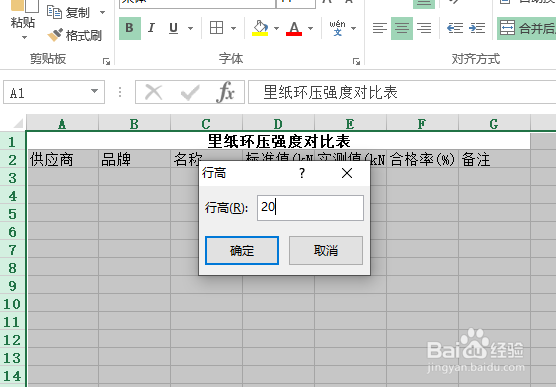The width and height of the screenshot is (556, 387).
Task: Apply red font color
Action: tap(294, 28)
